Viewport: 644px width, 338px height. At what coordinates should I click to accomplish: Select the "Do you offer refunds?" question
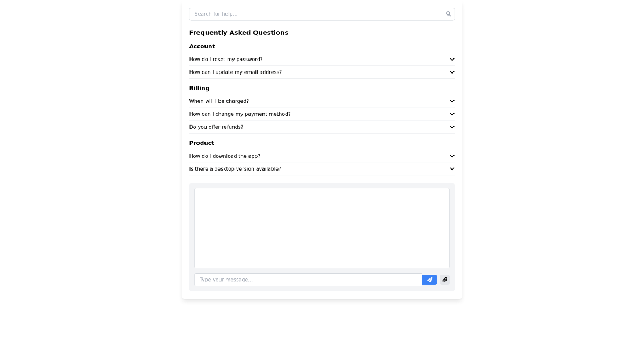click(216, 127)
